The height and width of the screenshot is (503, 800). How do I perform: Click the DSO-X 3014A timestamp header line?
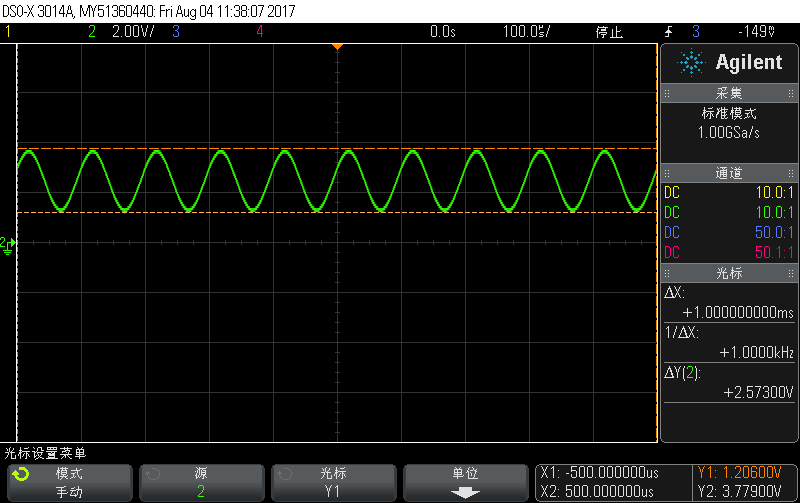click(149, 11)
